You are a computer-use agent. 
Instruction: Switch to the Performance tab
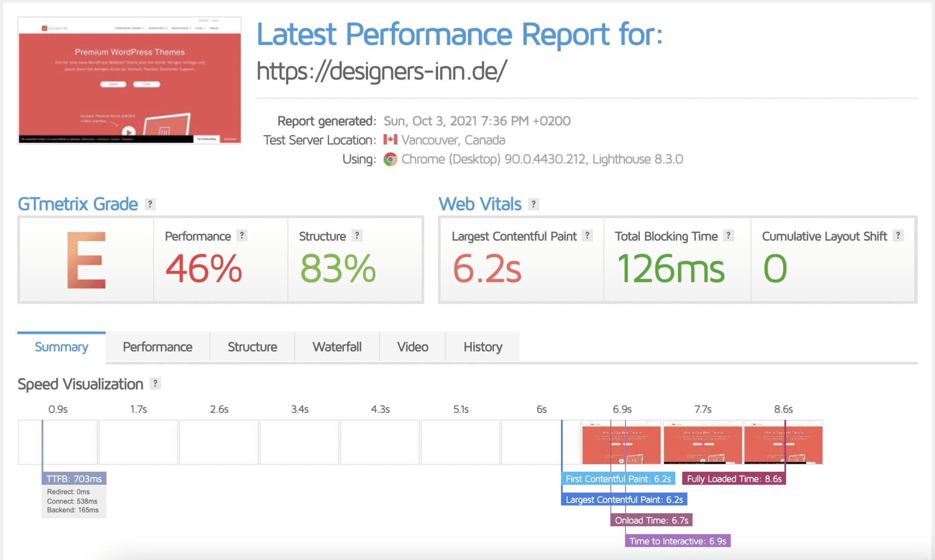point(158,347)
